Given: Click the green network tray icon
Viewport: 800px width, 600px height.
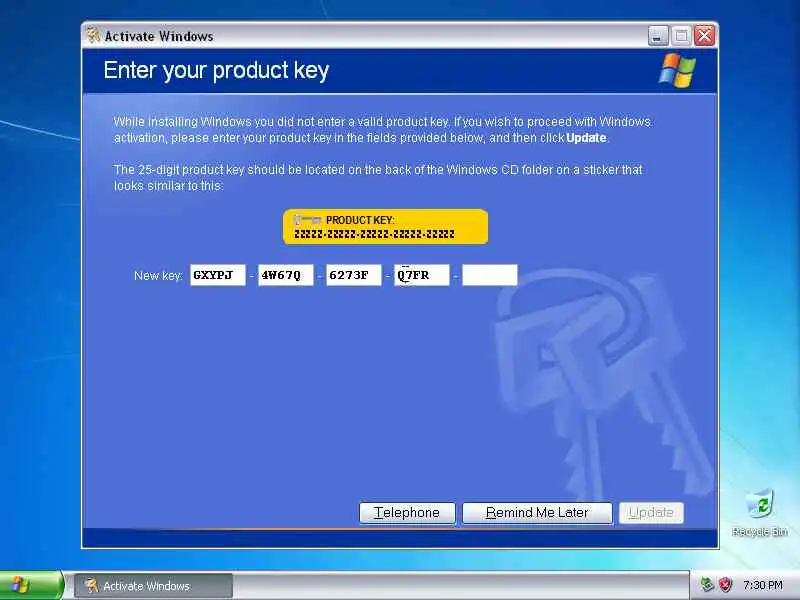Looking at the screenshot, I should click(x=707, y=585).
